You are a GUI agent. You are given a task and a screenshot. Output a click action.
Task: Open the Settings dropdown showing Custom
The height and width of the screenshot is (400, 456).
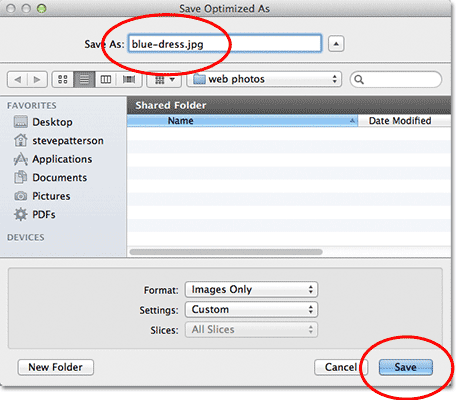coord(251,310)
